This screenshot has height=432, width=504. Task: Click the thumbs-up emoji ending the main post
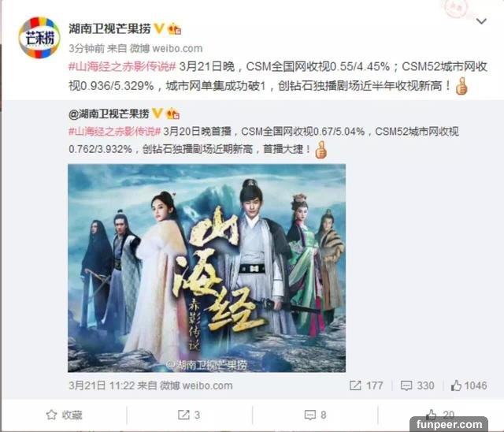point(461,86)
